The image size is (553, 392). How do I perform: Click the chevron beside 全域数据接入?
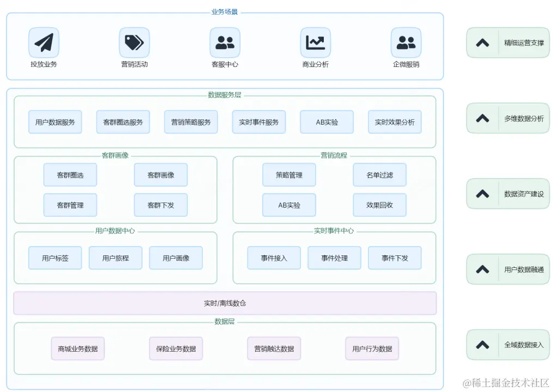coord(482,344)
